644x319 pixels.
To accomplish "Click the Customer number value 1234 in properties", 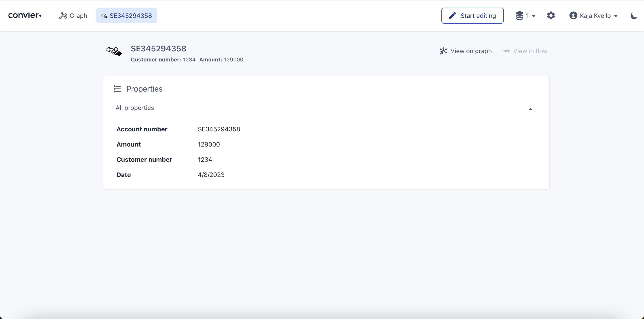I will [205, 159].
